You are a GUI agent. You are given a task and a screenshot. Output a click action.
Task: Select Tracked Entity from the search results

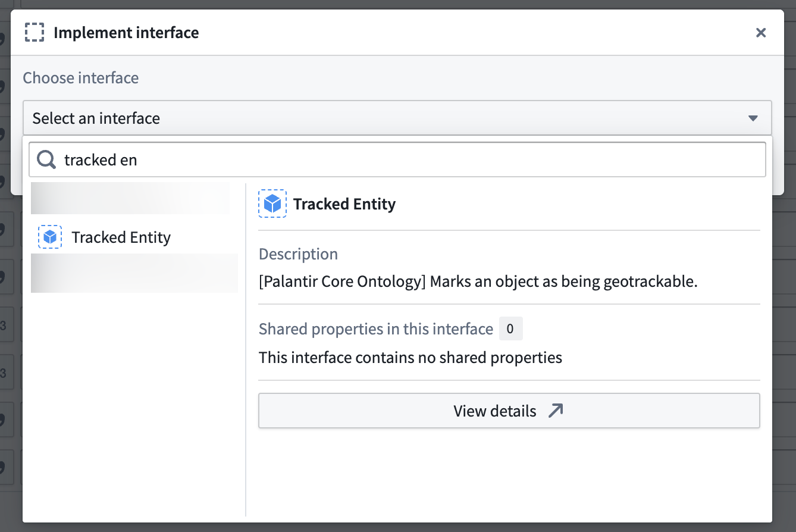[121, 237]
